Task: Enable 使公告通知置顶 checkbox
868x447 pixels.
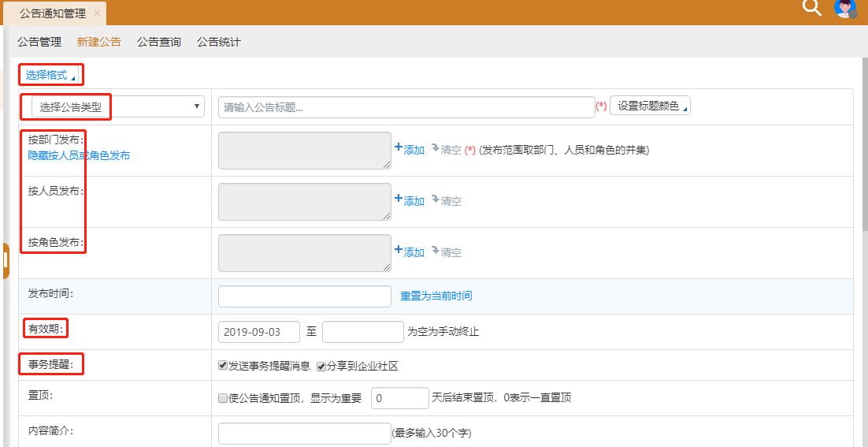Action: (223, 399)
